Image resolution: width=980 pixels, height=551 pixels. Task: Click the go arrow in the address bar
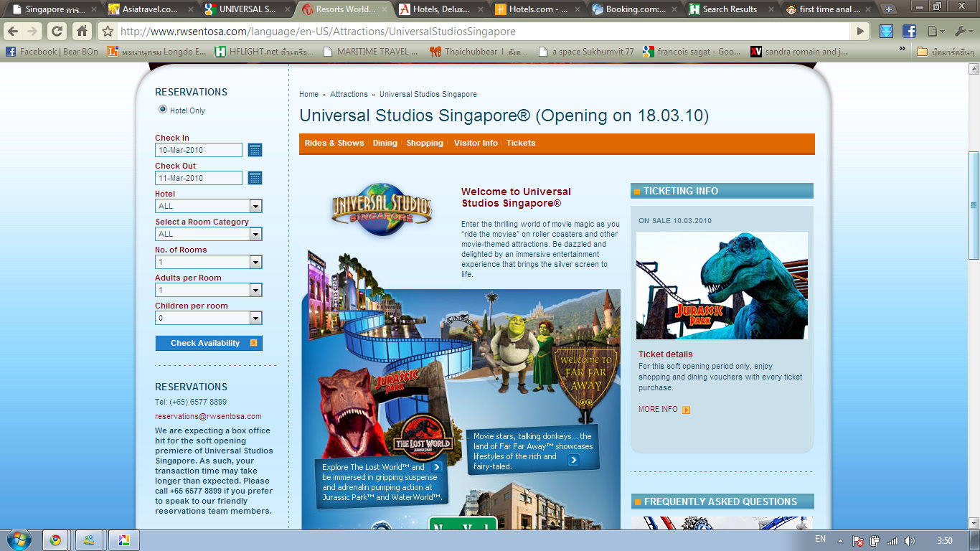tap(860, 32)
